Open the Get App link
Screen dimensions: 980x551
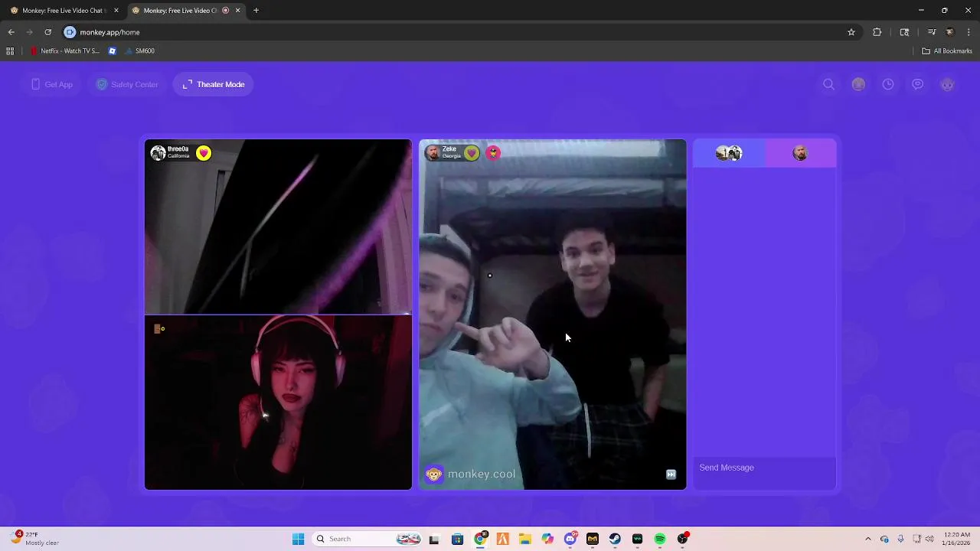point(52,84)
